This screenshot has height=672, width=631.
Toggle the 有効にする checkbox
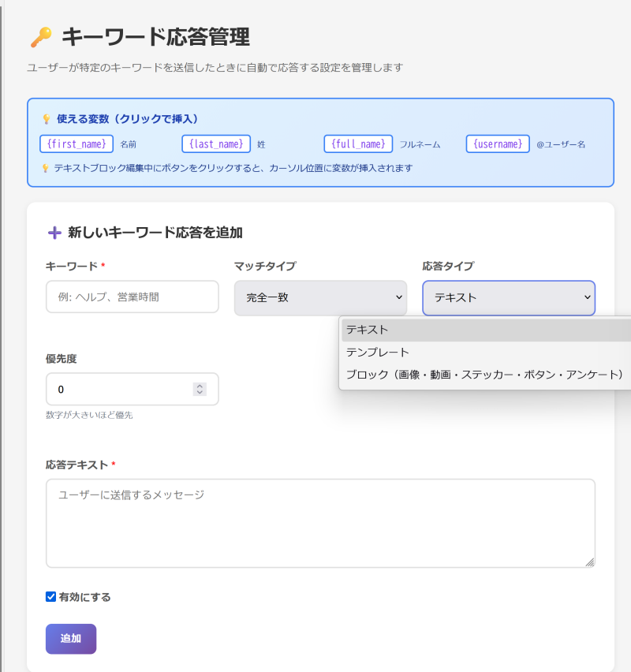click(51, 597)
